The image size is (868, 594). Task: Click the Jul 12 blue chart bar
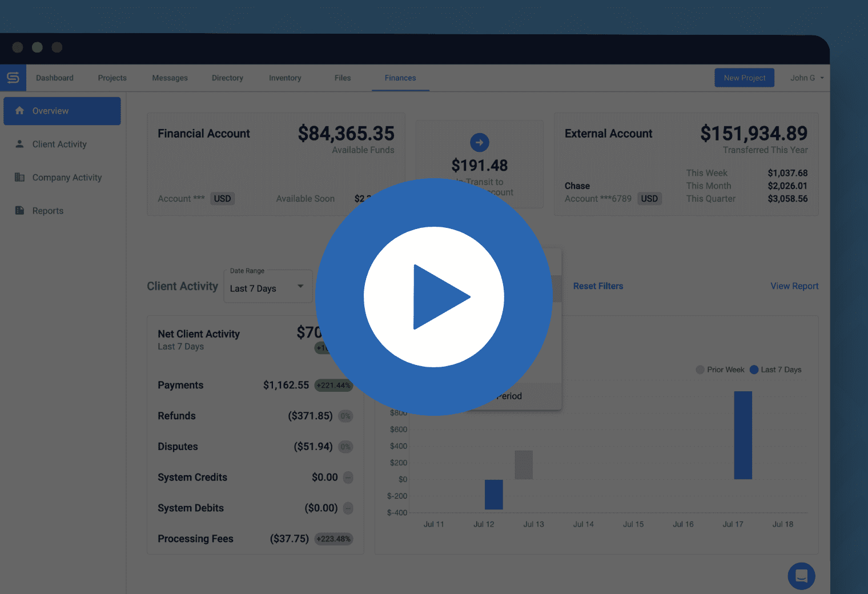point(494,495)
